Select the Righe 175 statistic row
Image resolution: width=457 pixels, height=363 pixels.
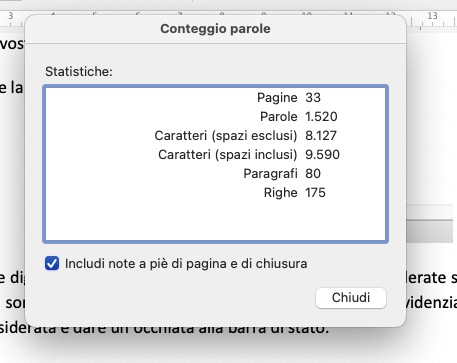216,193
